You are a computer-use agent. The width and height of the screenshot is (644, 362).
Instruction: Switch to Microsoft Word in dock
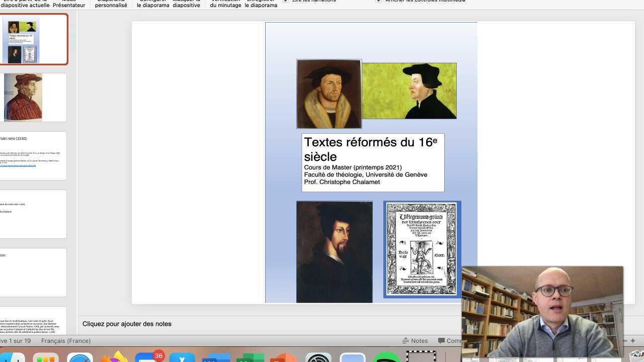click(x=215, y=358)
